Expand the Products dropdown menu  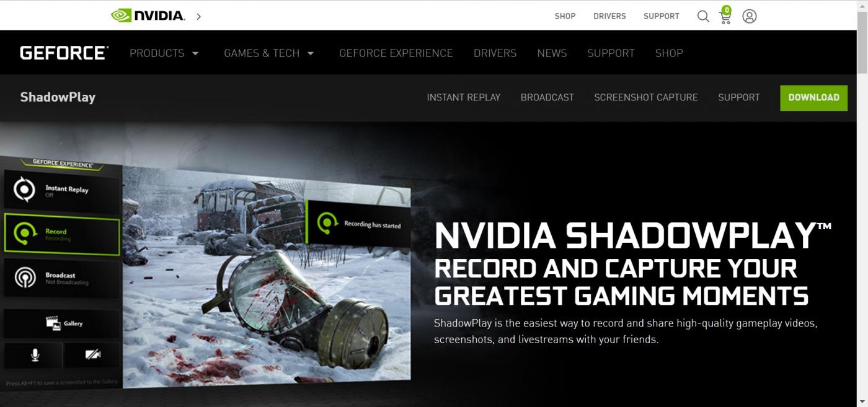[x=164, y=53]
